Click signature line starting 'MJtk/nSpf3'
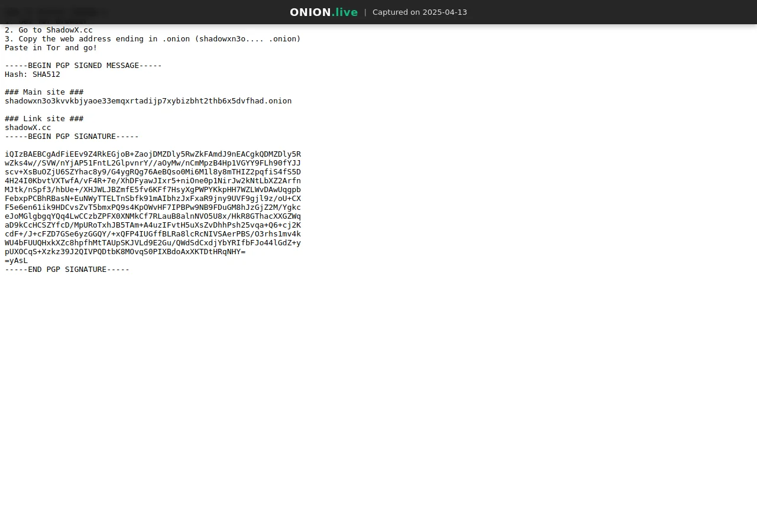The width and height of the screenshot is (757, 532). (153, 189)
